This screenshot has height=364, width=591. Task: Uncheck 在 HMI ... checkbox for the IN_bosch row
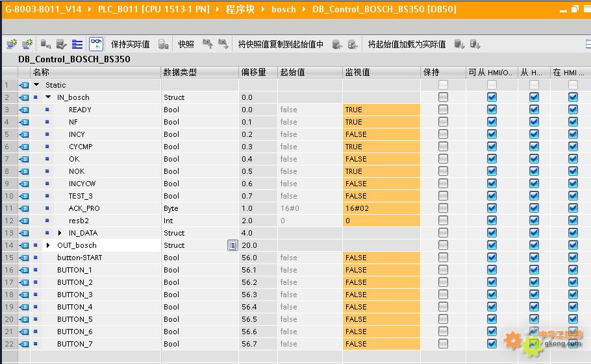(573, 97)
